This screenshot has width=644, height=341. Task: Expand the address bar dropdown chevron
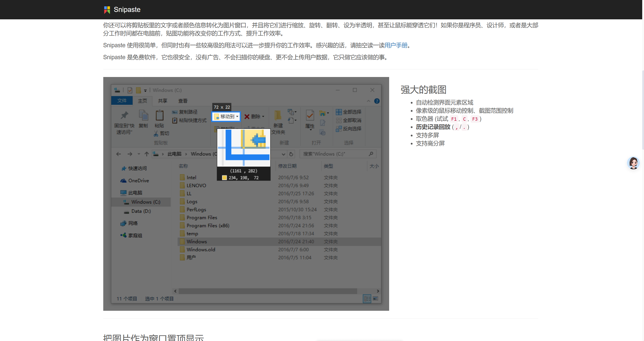(283, 154)
